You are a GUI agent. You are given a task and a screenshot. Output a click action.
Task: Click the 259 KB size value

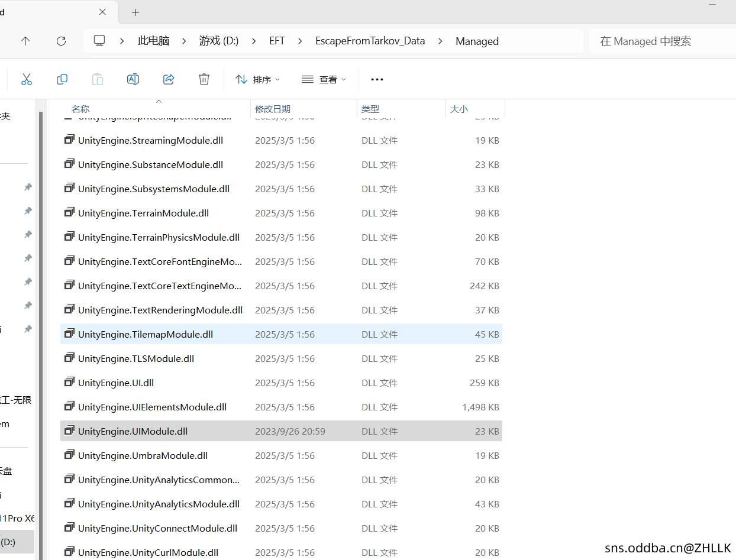point(485,383)
